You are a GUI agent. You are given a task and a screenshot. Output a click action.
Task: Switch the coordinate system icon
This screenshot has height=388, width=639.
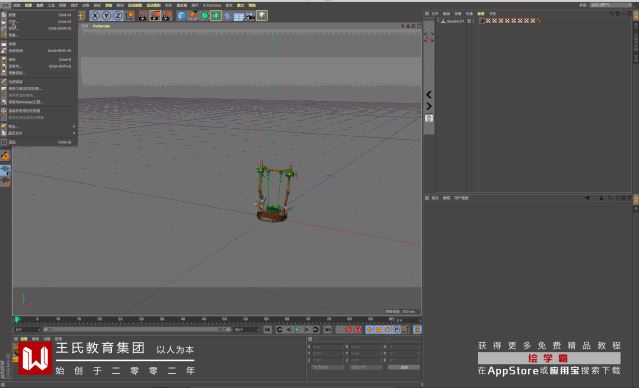tap(130, 16)
